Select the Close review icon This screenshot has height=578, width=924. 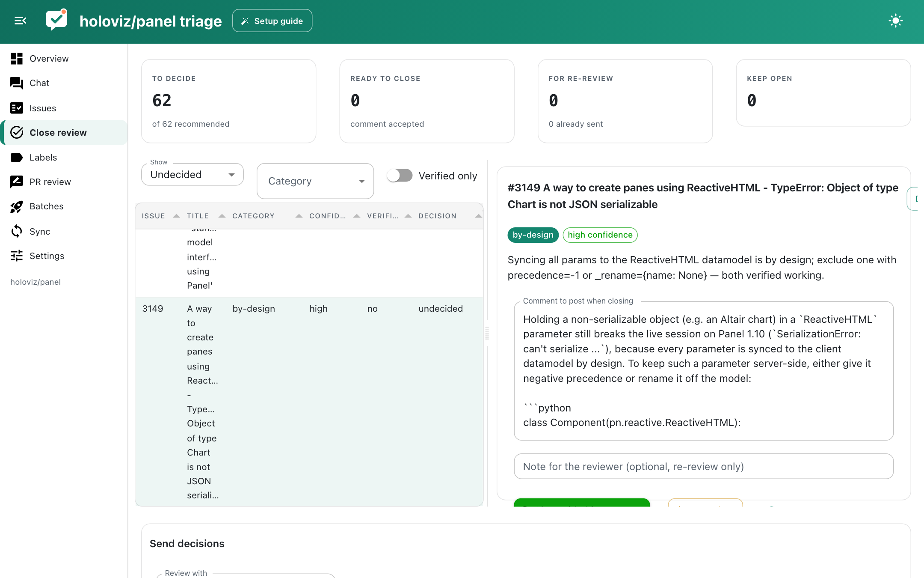pos(17,133)
